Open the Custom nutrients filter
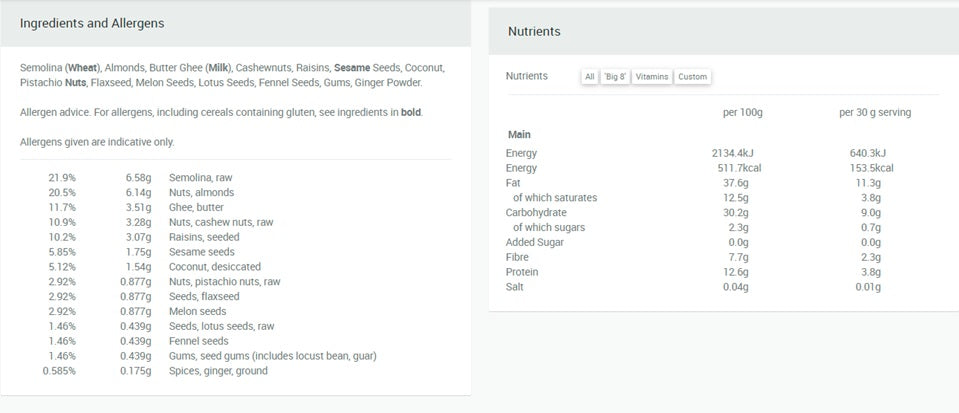Viewport: 959px width, 413px height. pos(692,77)
